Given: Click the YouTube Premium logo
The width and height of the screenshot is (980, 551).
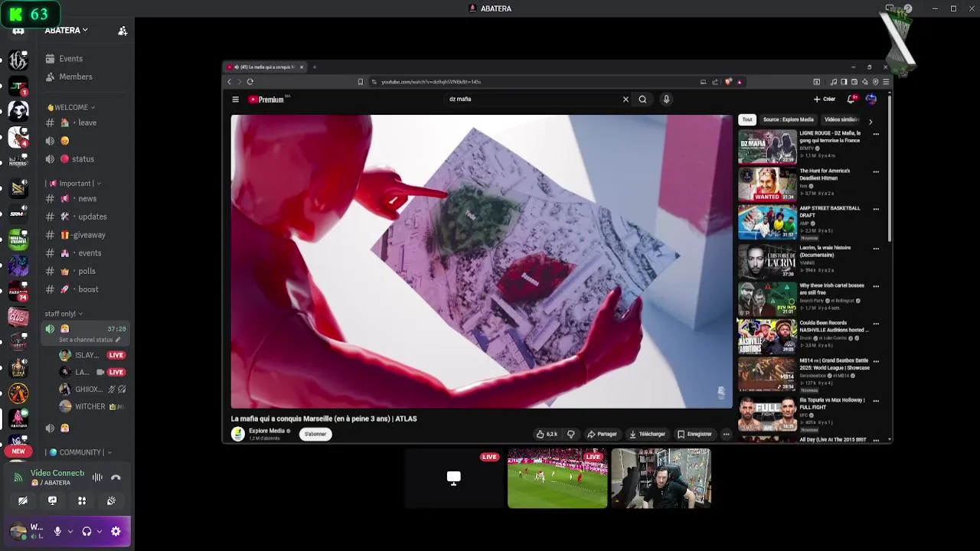Looking at the screenshot, I should [267, 99].
